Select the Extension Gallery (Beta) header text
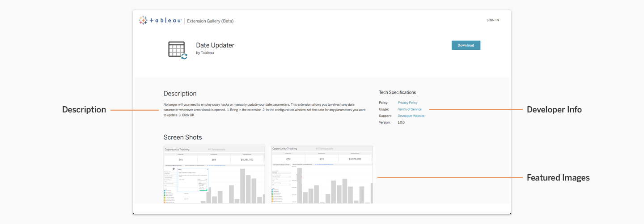 [x=210, y=21]
